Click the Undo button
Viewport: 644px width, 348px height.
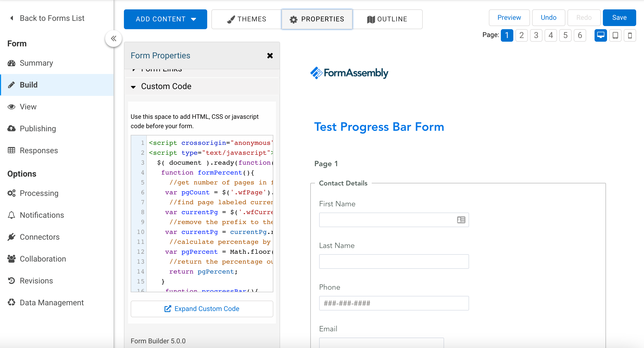click(x=549, y=18)
